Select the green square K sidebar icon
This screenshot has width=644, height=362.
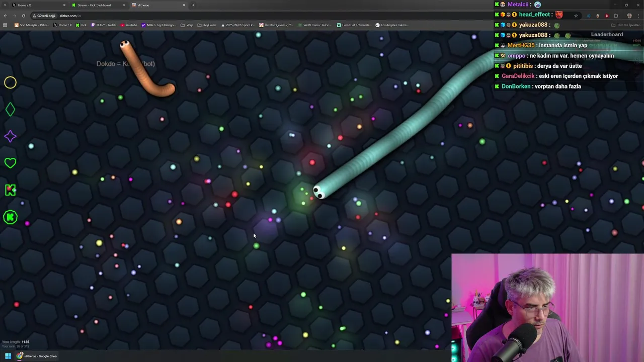click(x=10, y=190)
